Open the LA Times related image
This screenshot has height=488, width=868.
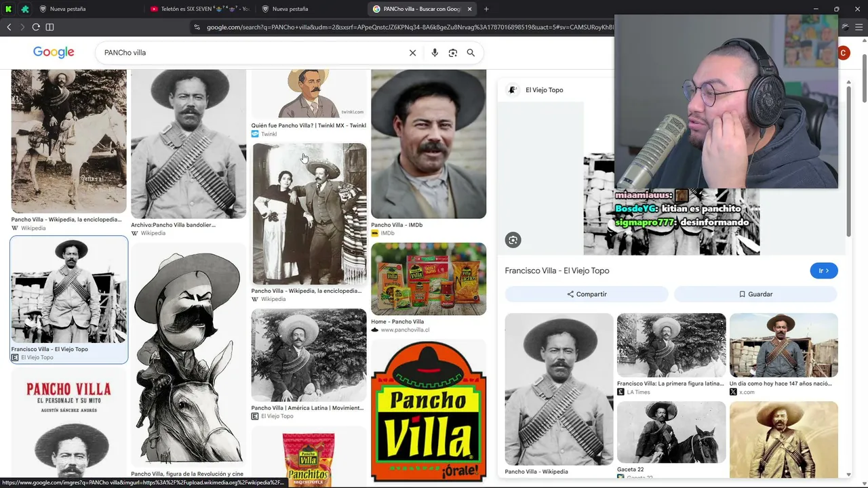tap(671, 345)
